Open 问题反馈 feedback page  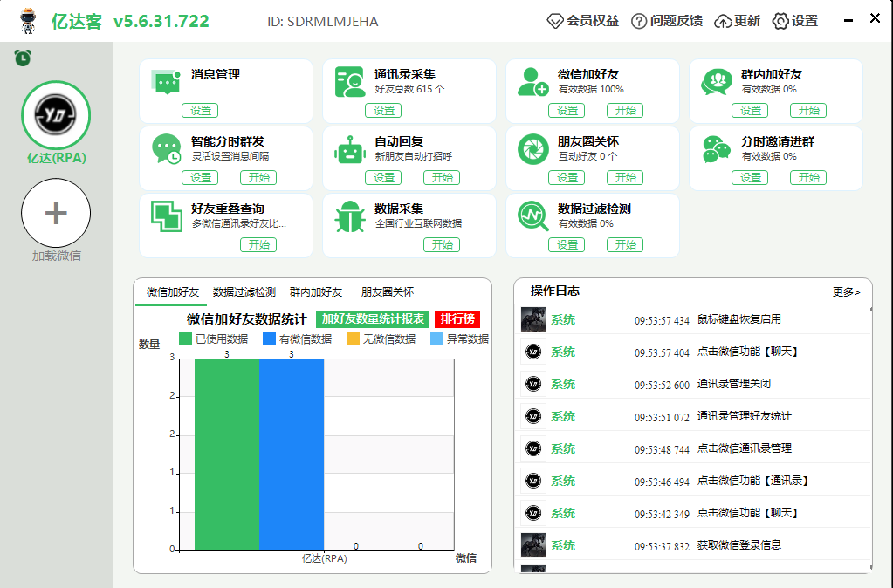click(x=676, y=21)
